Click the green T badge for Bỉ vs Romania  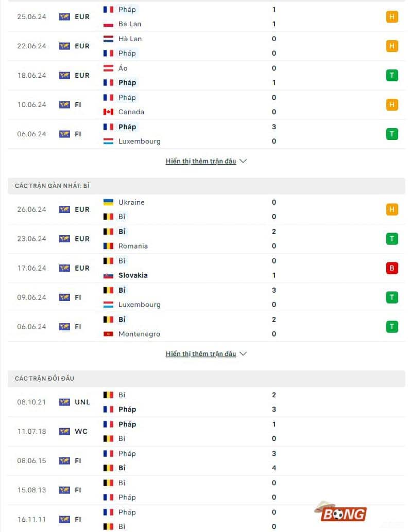pos(392,239)
